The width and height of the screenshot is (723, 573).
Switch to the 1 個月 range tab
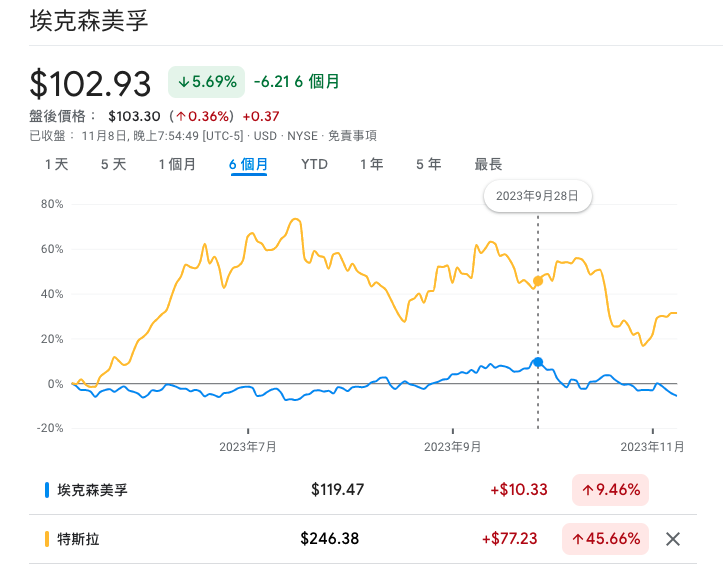click(178, 164)
